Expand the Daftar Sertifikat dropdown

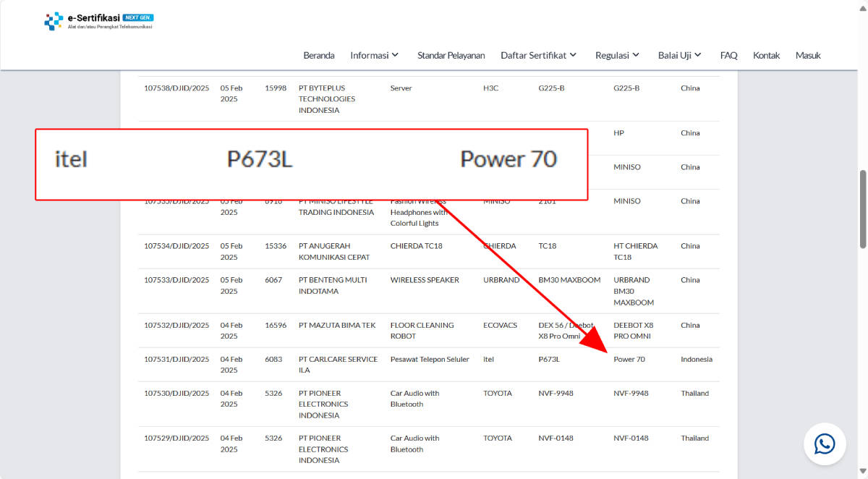point(539,55)
